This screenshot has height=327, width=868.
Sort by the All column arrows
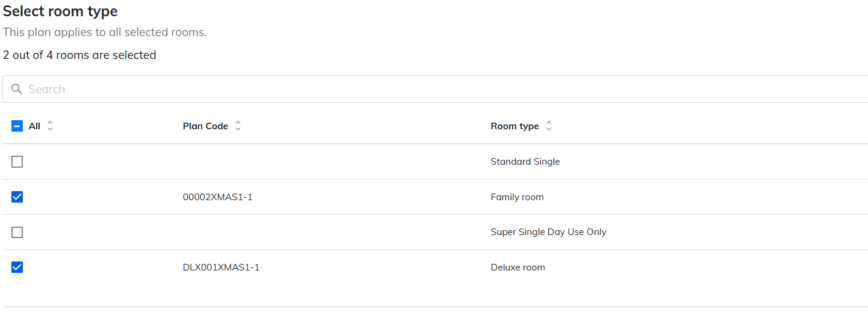(x=50, y=126)
